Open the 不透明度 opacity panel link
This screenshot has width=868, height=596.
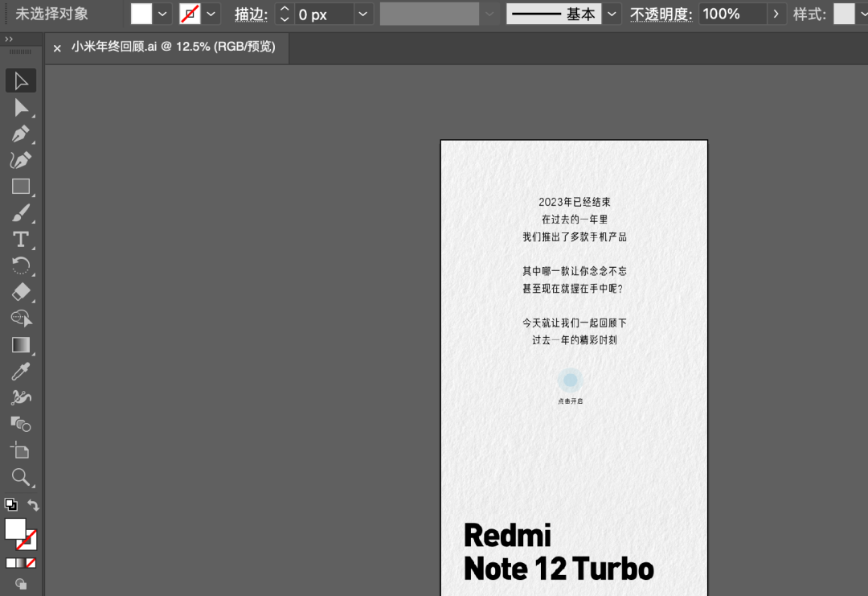(661, 14)
